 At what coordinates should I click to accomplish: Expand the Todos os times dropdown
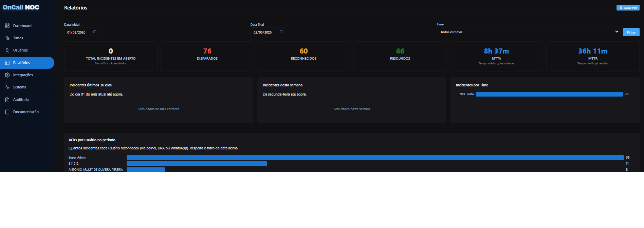click(528, 32)
